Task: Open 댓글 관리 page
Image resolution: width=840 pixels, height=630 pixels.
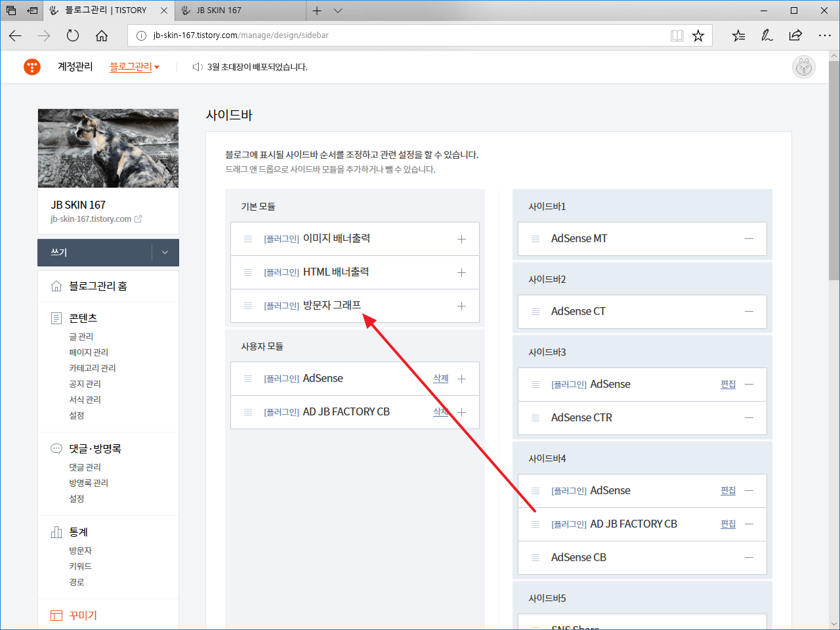Action: tap(85, 467)
